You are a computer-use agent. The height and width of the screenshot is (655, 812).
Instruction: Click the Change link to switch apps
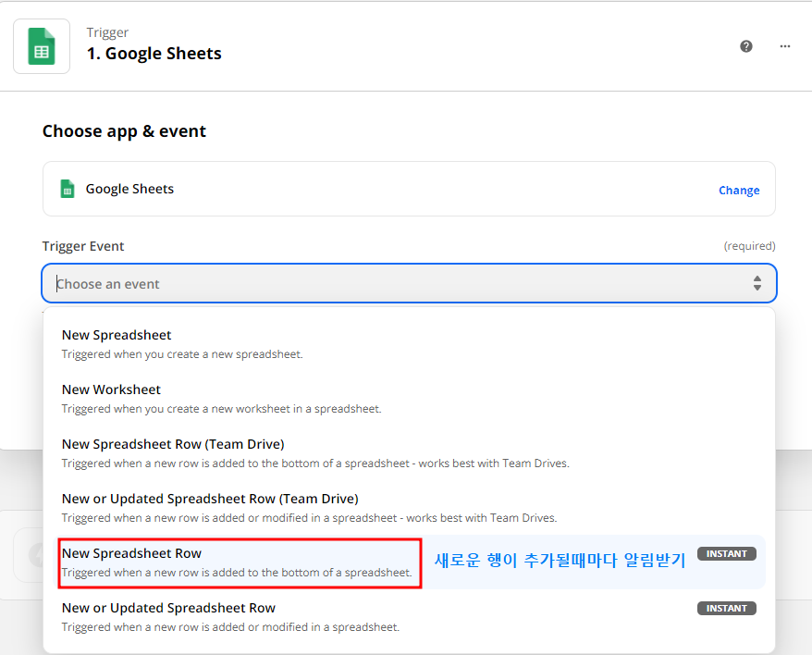(x=739, y=190)
